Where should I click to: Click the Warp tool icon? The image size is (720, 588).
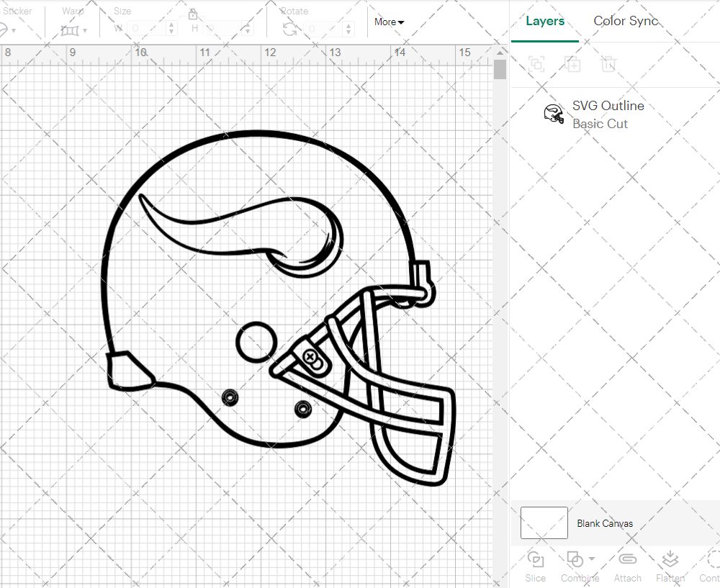70,30
